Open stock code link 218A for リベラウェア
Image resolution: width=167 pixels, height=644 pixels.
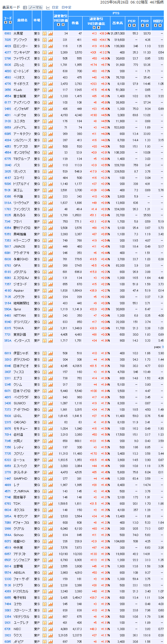8,203
